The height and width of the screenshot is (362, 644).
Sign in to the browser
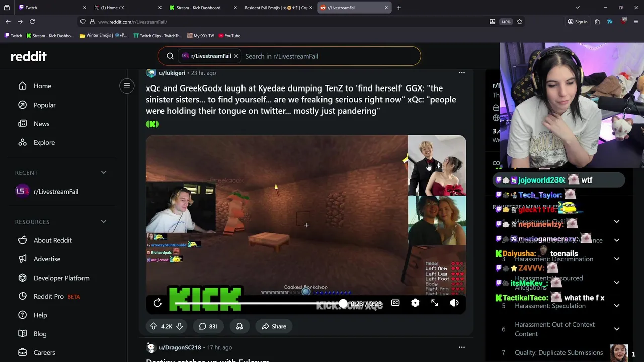click(x=577, y=22)
